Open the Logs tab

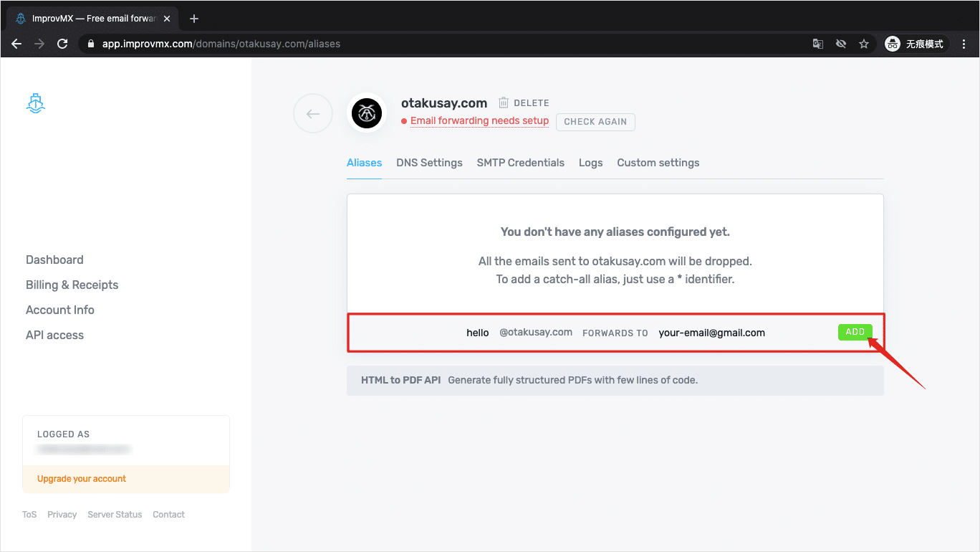(x=590, y=163)
